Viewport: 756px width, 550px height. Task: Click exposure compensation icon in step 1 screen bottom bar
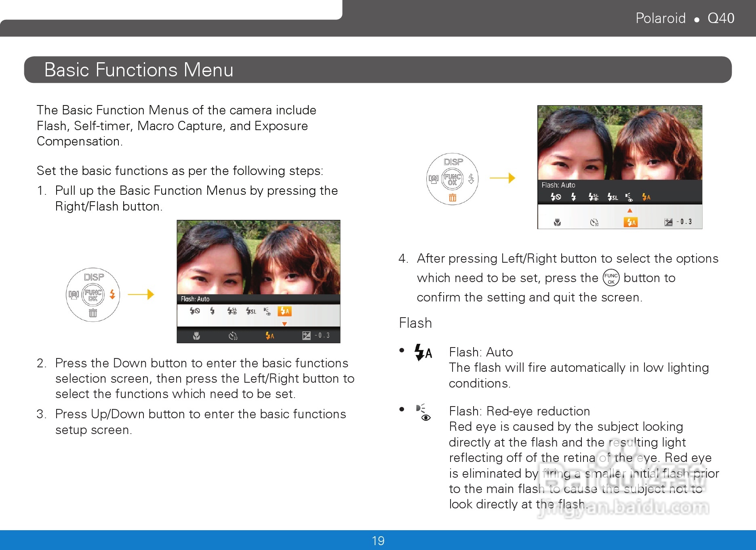307,335
